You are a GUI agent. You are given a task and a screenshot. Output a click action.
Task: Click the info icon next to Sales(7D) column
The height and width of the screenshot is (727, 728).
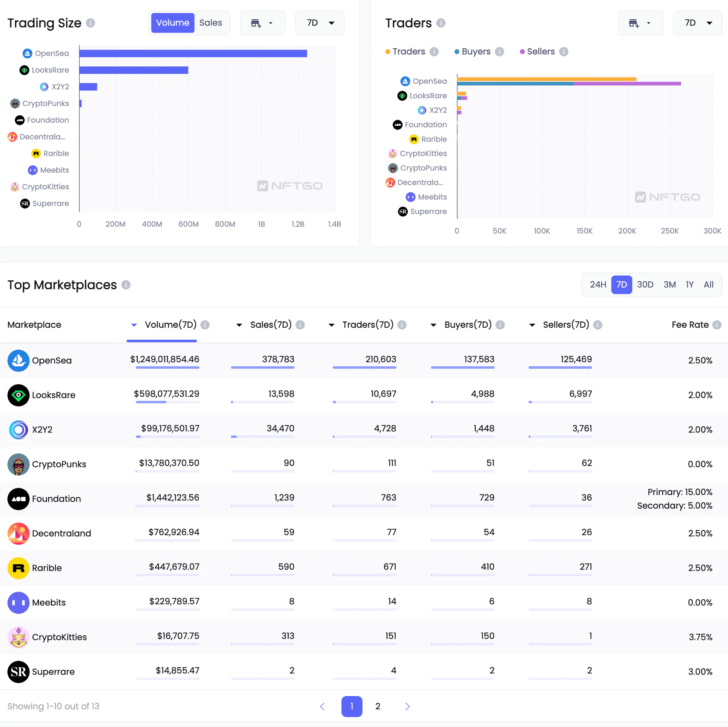tap(300, 325)
